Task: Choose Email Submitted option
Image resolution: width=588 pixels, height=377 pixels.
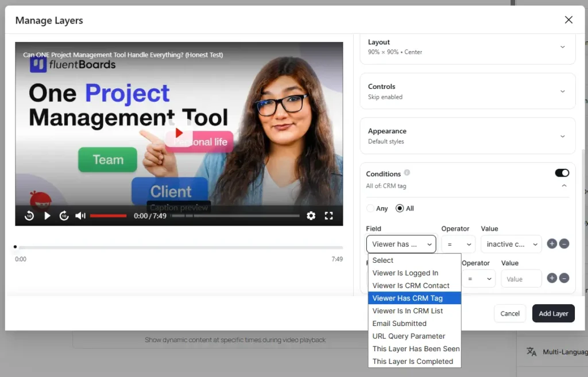Action: pos(415,324)
